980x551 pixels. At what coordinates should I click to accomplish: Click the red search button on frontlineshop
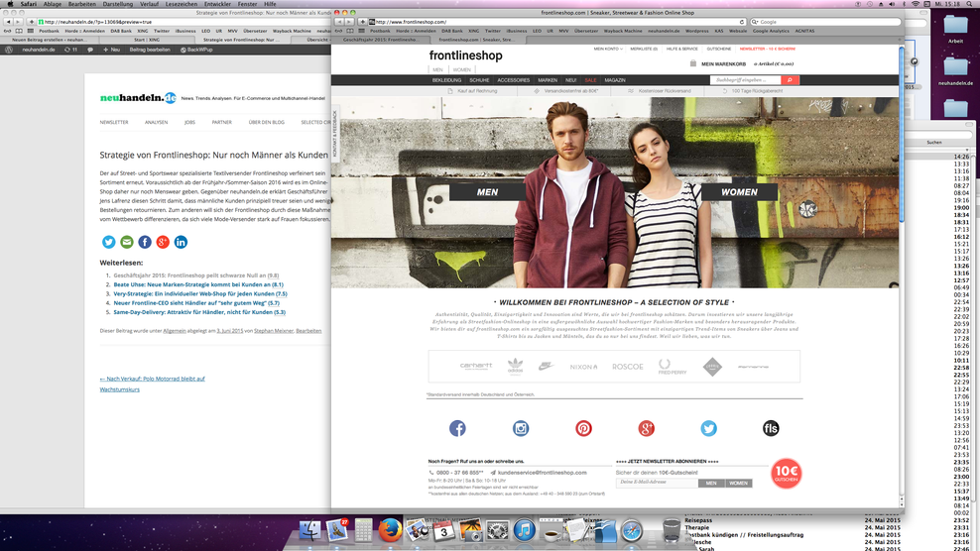click(x=790, y=80)
